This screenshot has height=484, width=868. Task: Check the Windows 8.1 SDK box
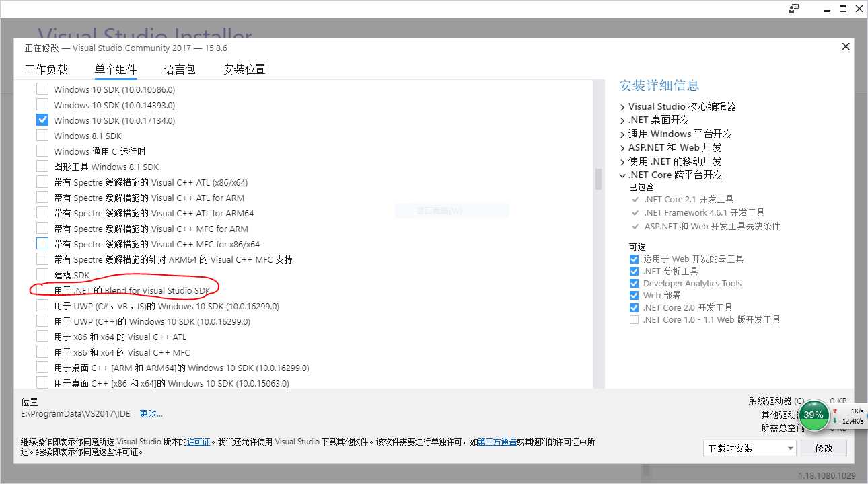(x=42, y=135)
